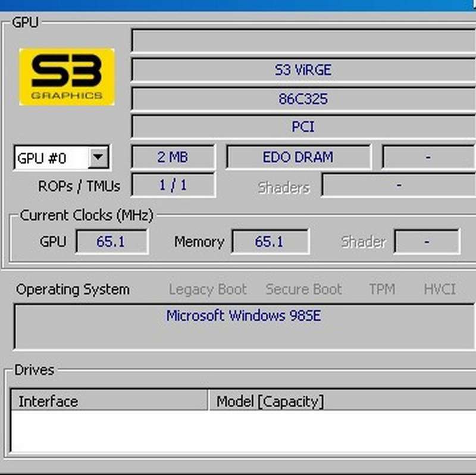476x475 pixels.
Task: Click the S3 ViRGE GPU name field
Action: 303,70
